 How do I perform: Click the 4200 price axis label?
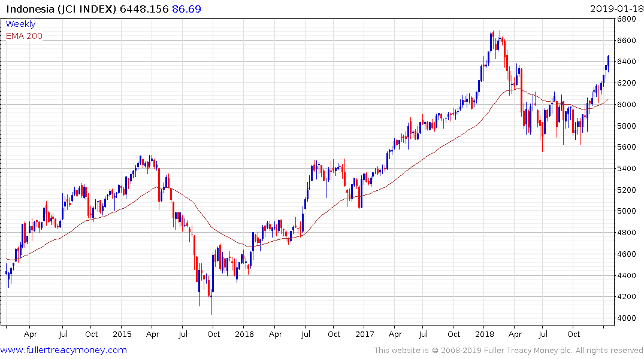627,296
